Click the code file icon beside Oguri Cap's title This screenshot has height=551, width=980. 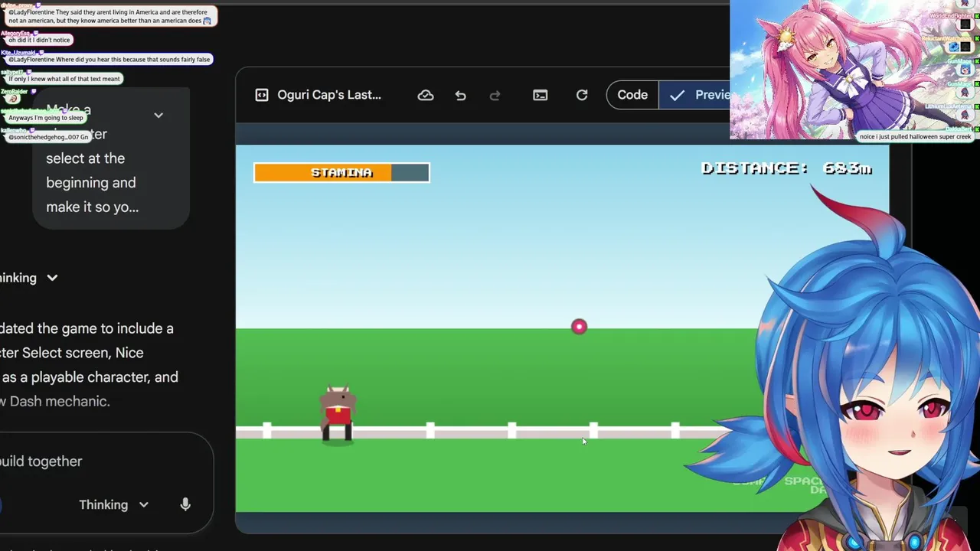point(262,95)
